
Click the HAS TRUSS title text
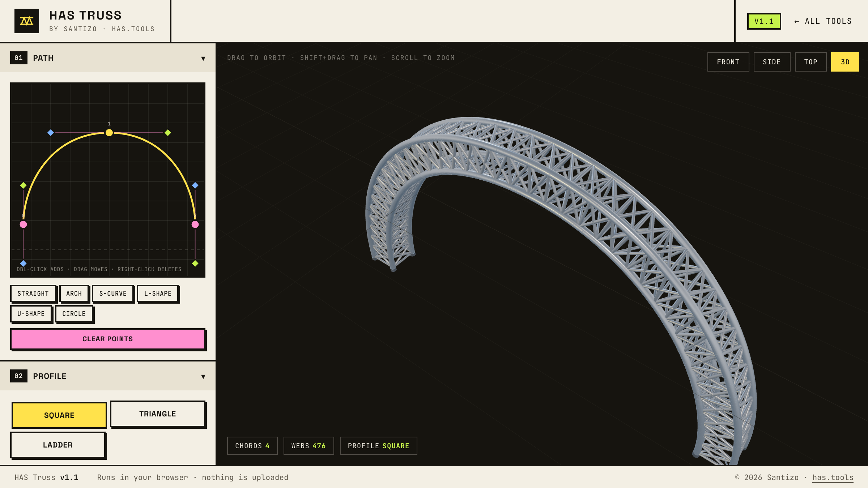85,16
